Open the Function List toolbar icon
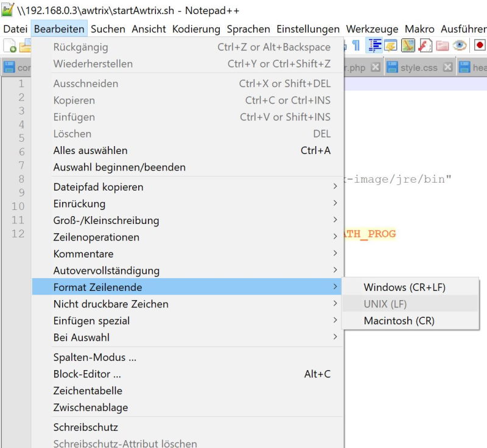The width and height of the screenshot is (487, 448). click(x=425, y=46)
